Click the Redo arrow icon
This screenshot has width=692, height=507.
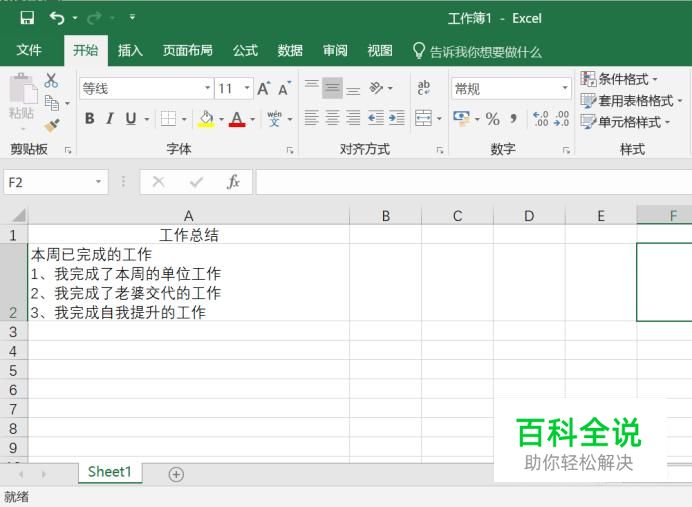point(94,18)
